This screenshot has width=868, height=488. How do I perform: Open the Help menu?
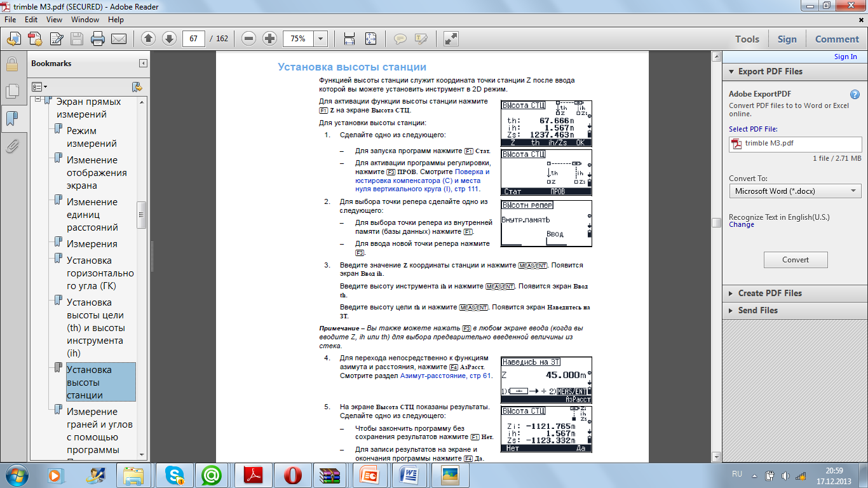tap(116, 20)
